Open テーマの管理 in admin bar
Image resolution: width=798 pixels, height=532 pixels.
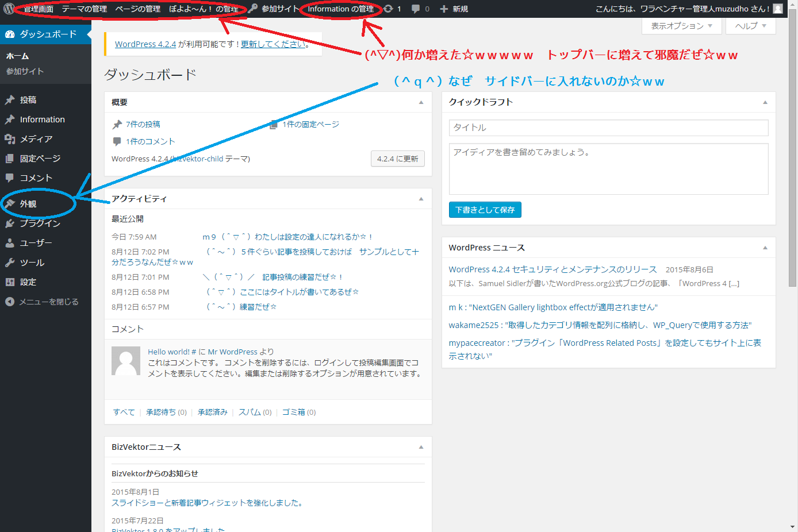pyautogui.click(x=85, y=9)
